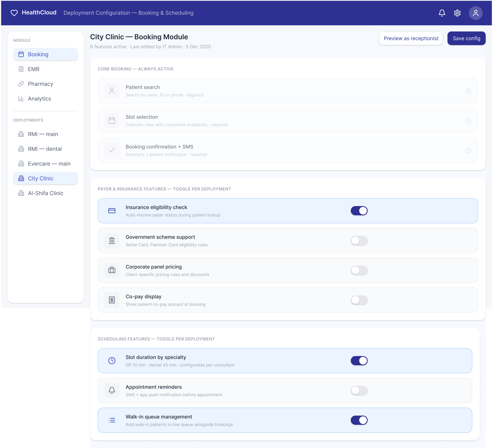Screen dimensions: 493x448
Task: Click the City Clinic — Booking Module heading
Action: click(x=139, y=37)
